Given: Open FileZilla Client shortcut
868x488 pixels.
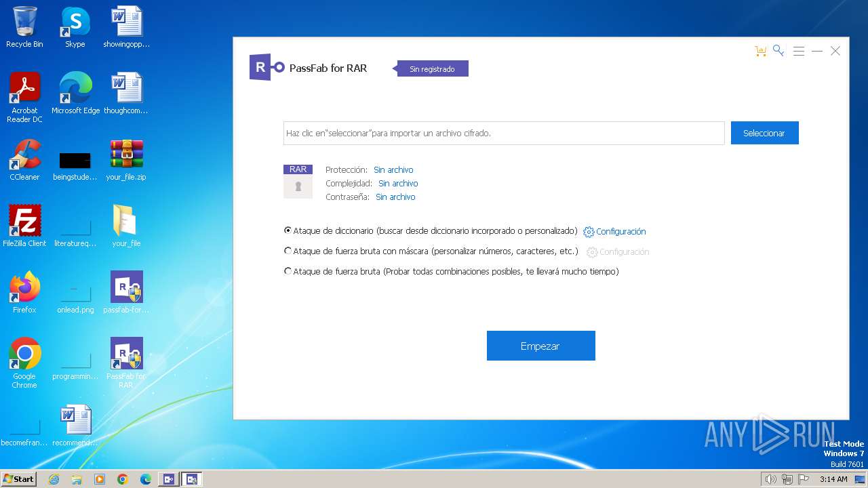Looking at the screenshot, I should click(24, 226).
